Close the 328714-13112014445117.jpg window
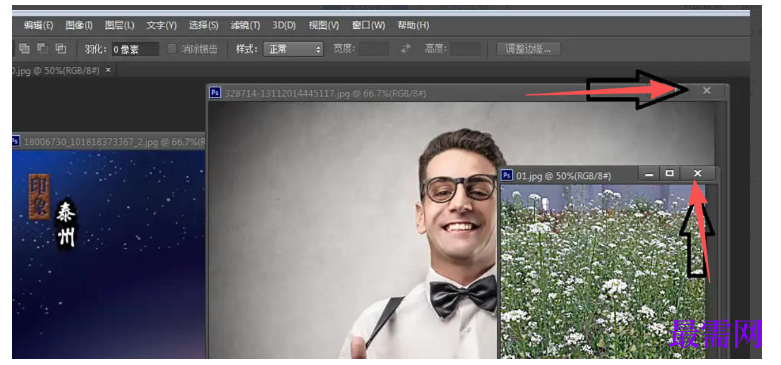Screen dimensions: 781x365 pos(706,91)
